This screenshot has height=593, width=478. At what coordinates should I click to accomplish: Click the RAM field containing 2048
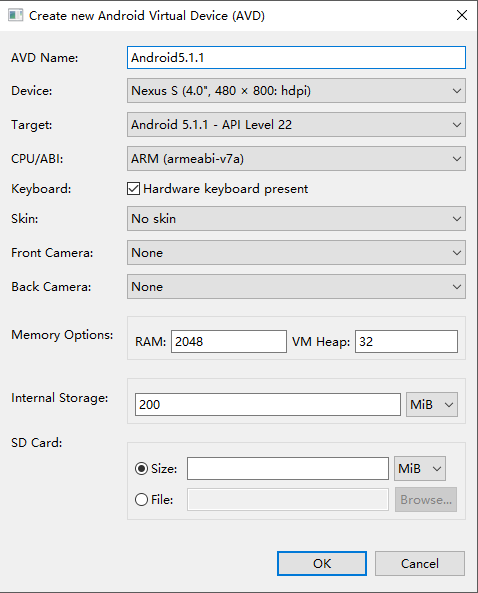point(229,342)
